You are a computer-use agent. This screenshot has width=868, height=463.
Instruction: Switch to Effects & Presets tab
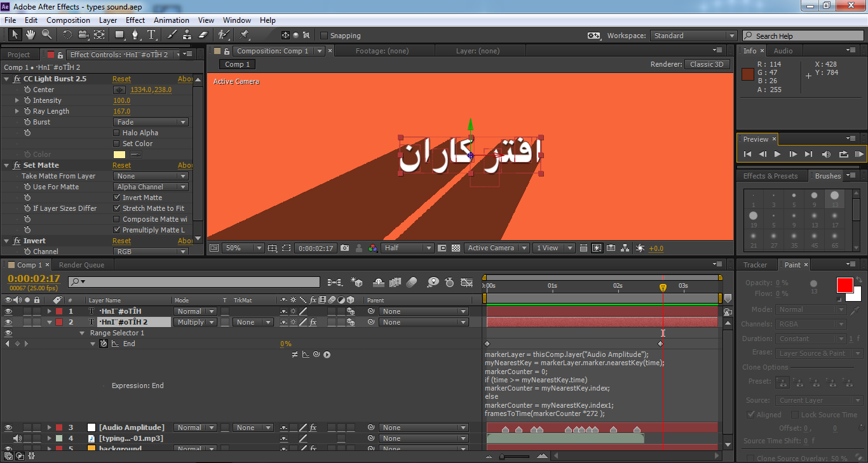(770, 176)
